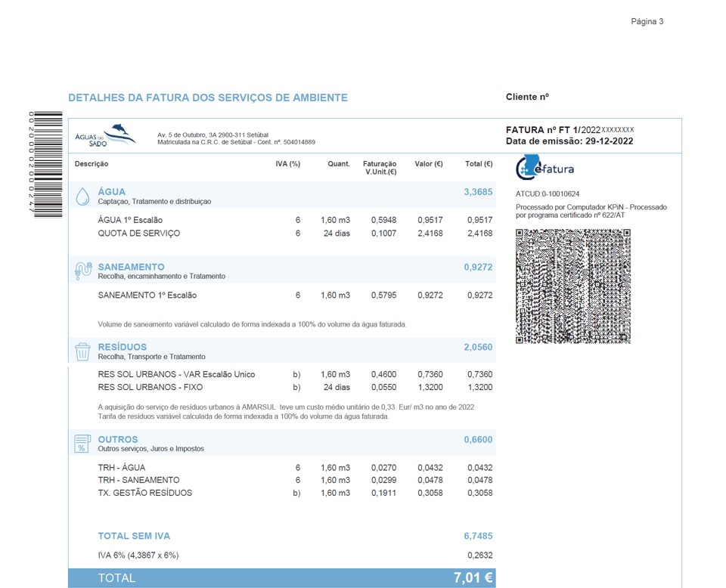Click the percent document OUTROS icon
This screenshot has width=726, height=588.
[x=82, y=444]
